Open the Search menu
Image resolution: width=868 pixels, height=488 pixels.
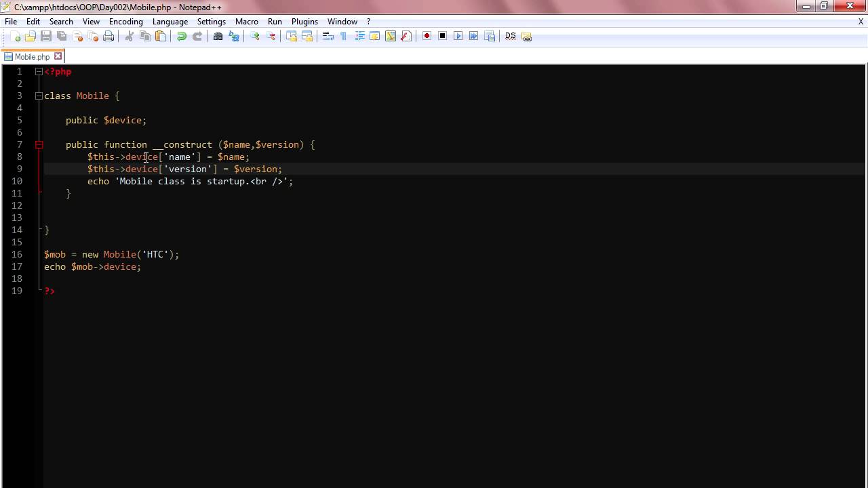61,22
